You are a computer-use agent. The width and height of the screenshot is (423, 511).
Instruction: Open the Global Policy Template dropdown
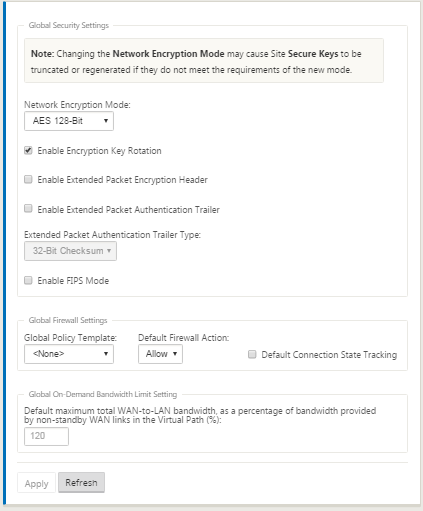pos(69,354)
